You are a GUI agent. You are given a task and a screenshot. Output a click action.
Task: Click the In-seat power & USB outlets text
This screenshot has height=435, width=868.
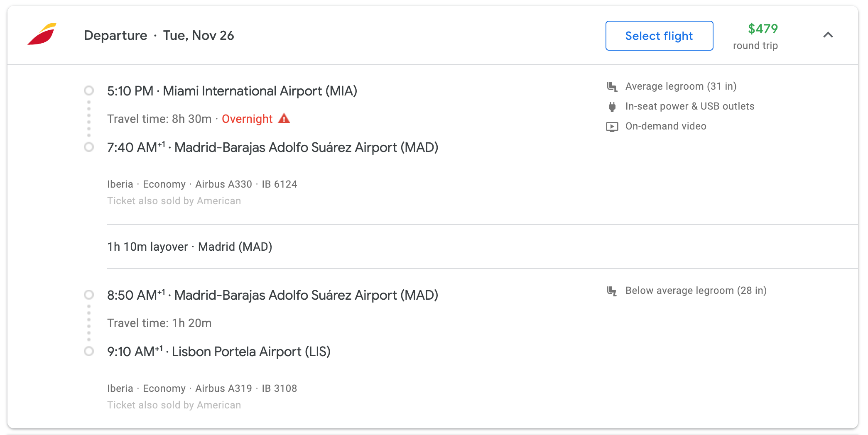(x=690, y=106)
